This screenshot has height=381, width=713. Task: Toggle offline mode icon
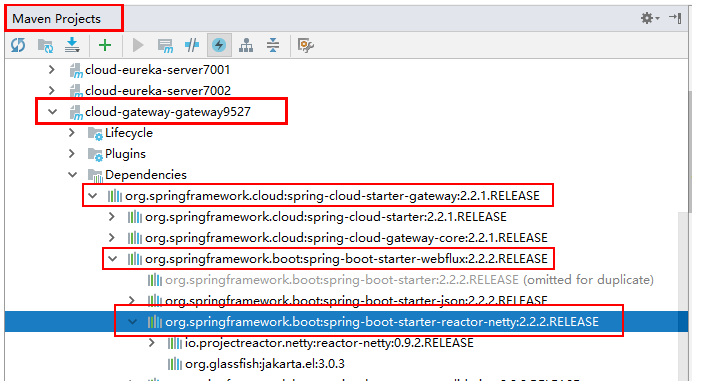pos(192,45)
